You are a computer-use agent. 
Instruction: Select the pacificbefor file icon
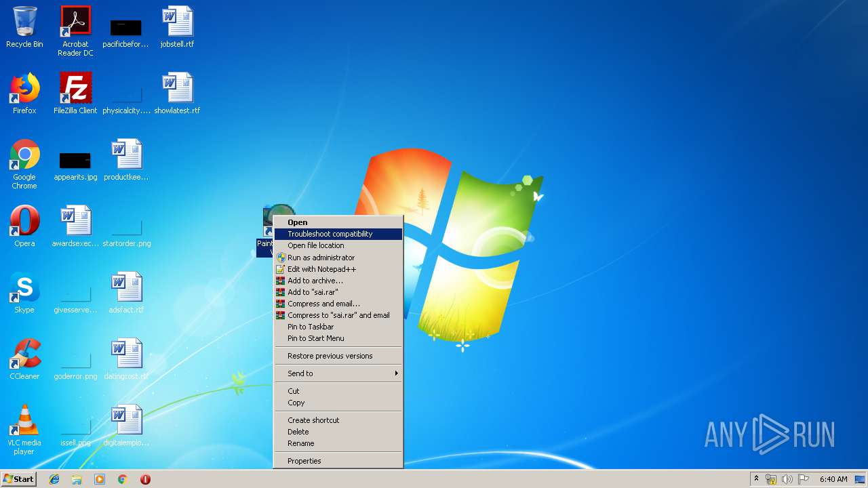126,33
